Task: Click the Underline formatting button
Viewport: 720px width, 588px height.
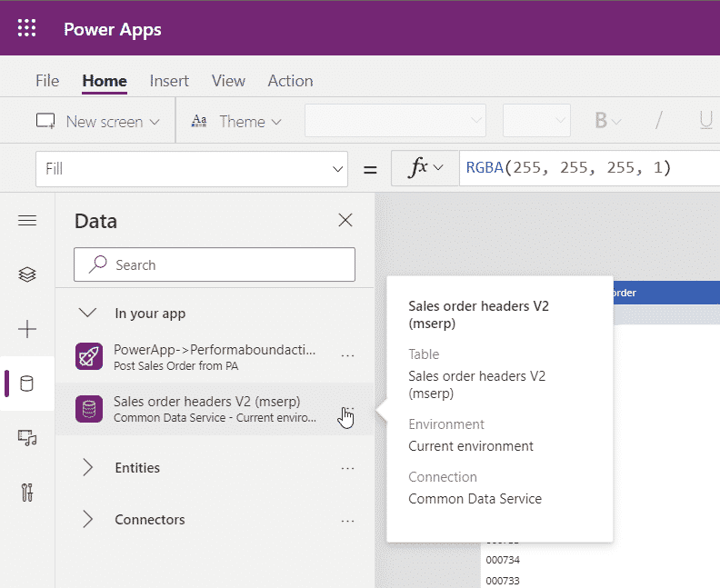Action: tap(705, 121)
